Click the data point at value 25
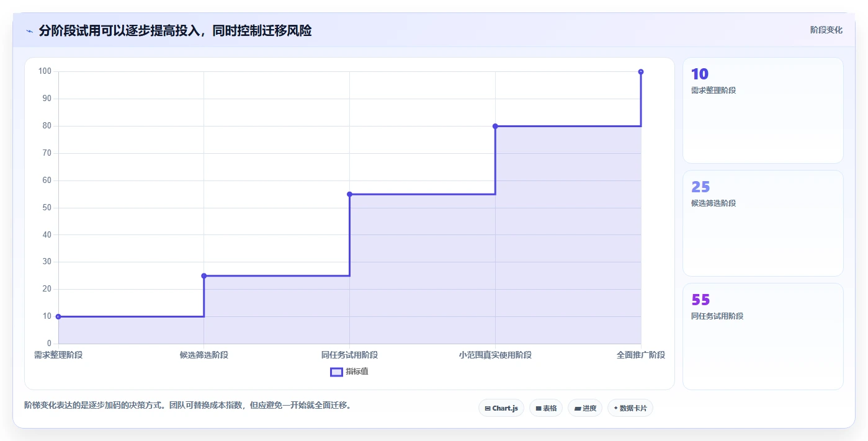 pyautogui.click(x=204, y=275)
